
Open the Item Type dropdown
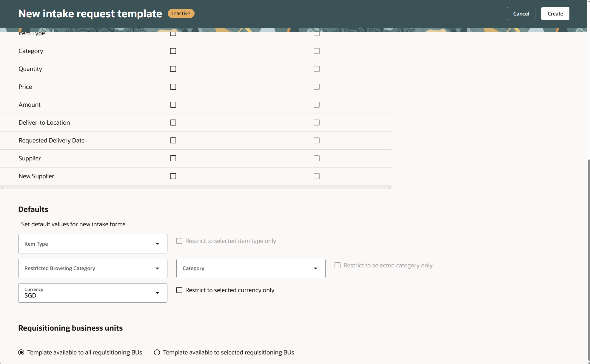(x=93, y=244)
